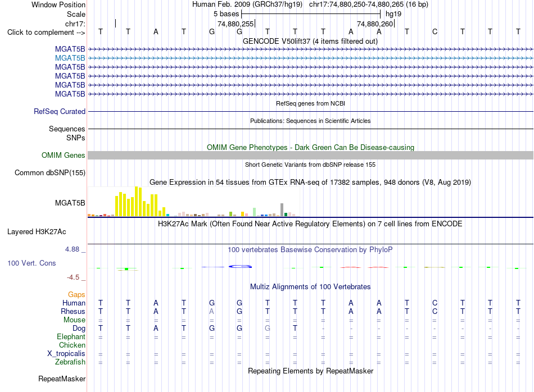Screen dimensions: 534x392
Task: Open 'GENCODE V50lift37 (4 items filtered out)' track title
Action: pyautogui.click(x=310, y=41)
